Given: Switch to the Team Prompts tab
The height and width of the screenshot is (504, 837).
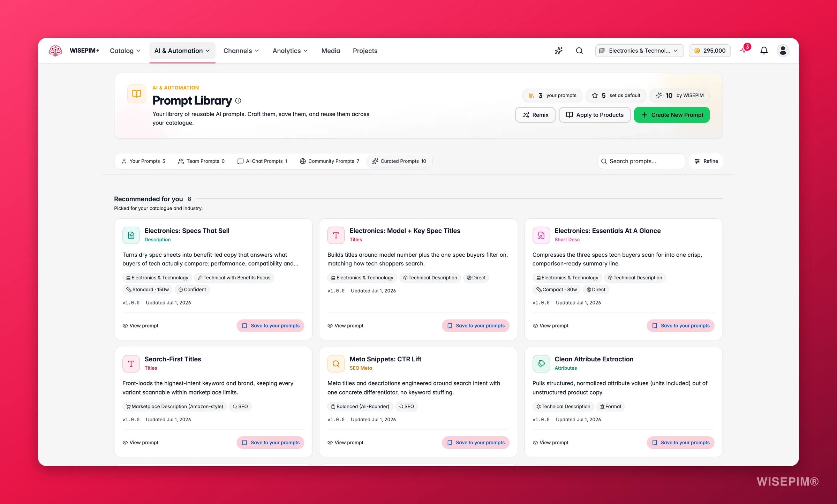Looking at the screenshot, I should coord(201,161).
